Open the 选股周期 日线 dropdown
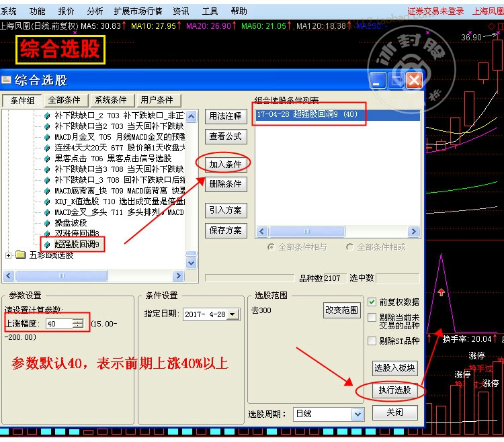The height and width of the screenshot is (442, 504). pyautogui.click(x=358, y=414)
